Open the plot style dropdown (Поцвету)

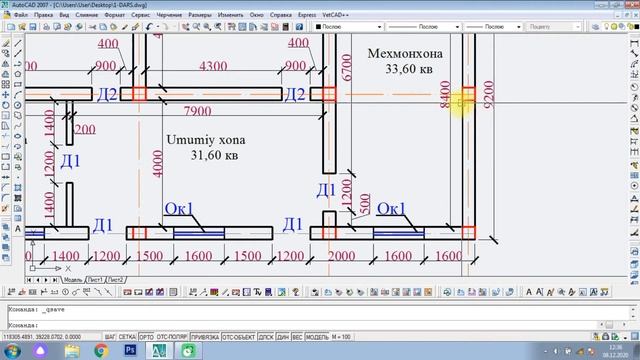point(553,27)
